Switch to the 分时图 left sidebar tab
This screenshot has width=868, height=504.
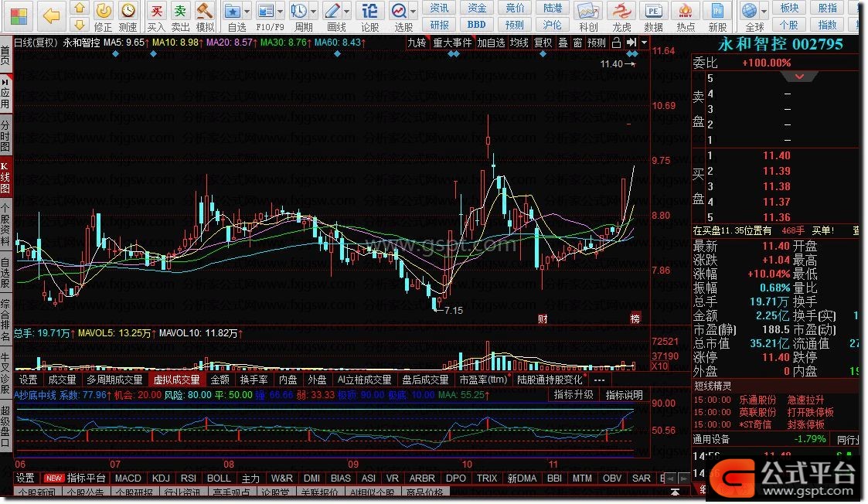5,135
